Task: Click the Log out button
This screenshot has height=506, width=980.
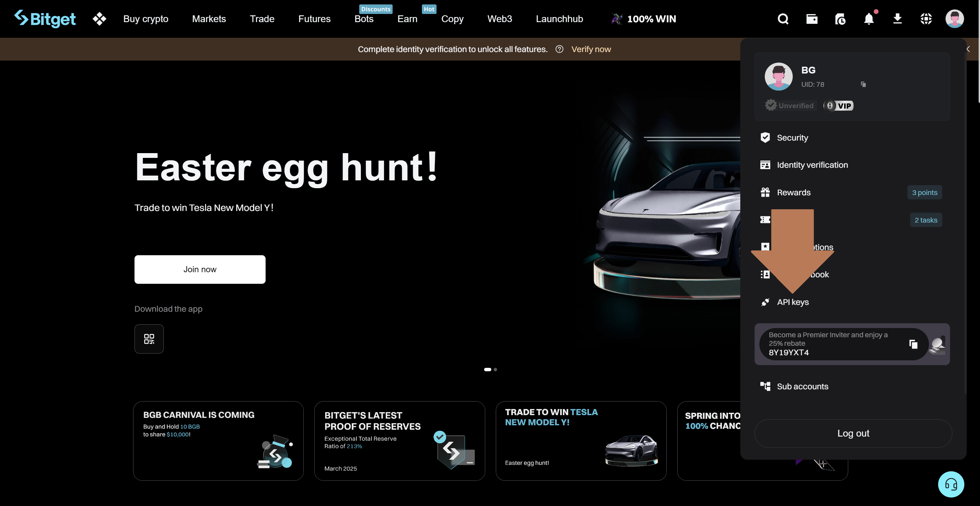Action: click(853, 434)
